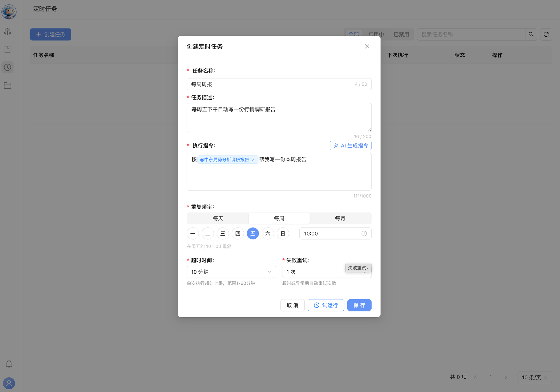The height and width of the screenshot is (392, 560).
Task: Click the 创建任务 button
Action: click(50, 34)
